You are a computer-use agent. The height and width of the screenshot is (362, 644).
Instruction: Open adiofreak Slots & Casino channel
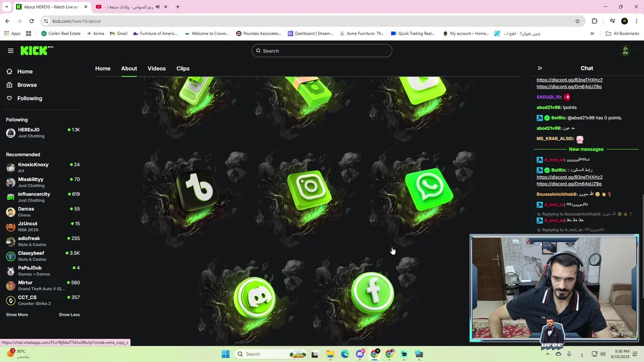point(43,241)
